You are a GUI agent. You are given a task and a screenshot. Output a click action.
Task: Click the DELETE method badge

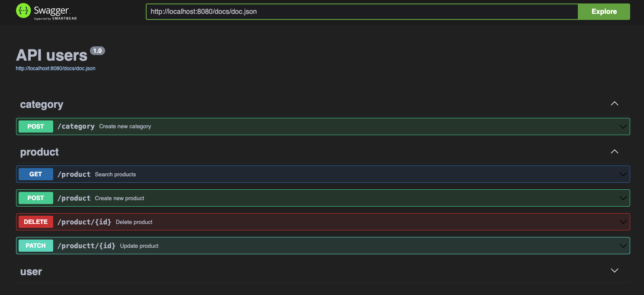click(36, 222)
